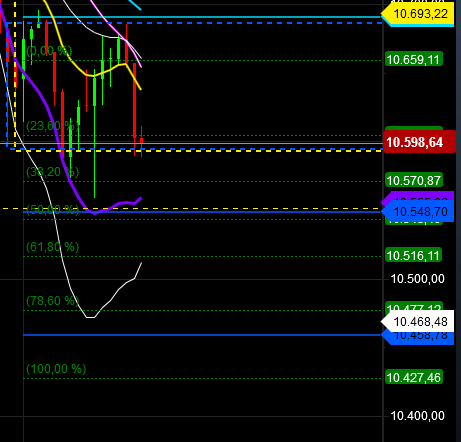Click the 10.500,00 axis price label
Image resolution: width=461 pixels, height=442 pixels.
(417, 278)
